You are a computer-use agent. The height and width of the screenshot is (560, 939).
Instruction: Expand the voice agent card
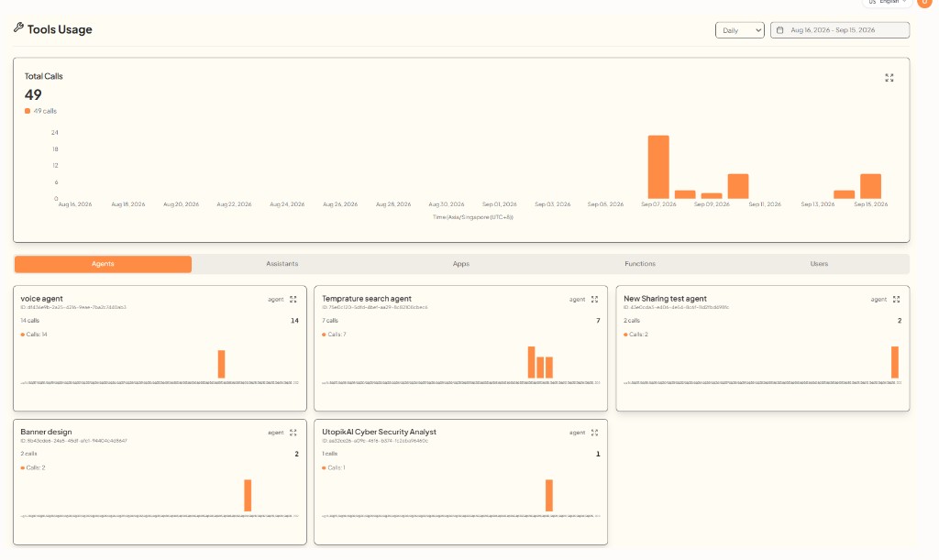[293, 299]
